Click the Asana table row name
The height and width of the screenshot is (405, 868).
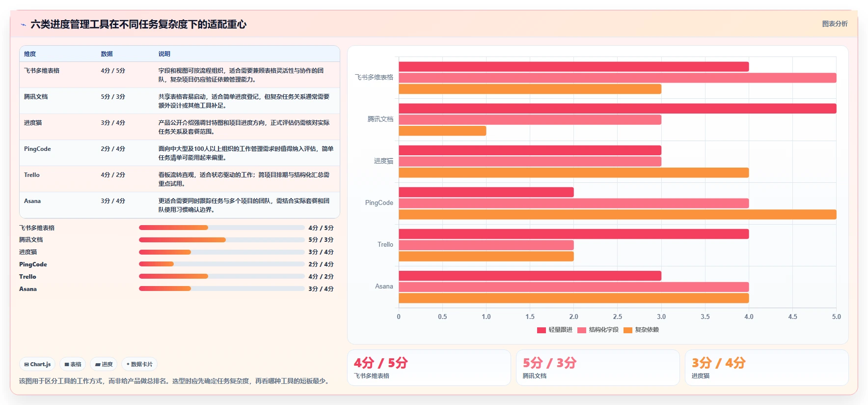pyautogui.click(x=32, y=201)
